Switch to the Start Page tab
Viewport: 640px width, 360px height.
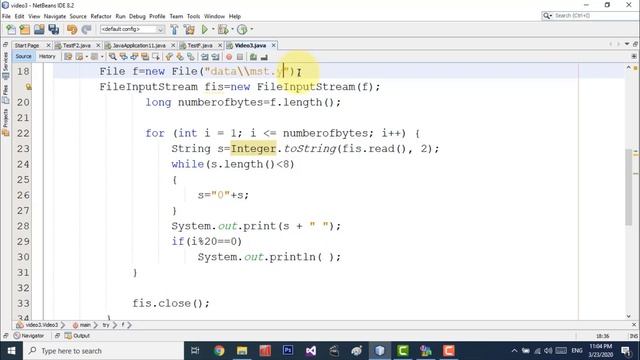(27, 45)
